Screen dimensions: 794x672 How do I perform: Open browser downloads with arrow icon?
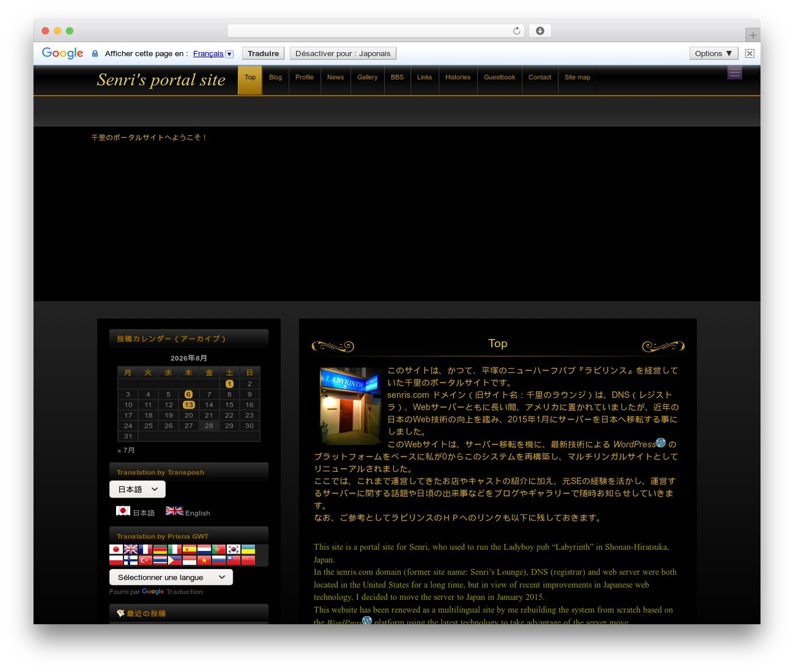(540, 31)
